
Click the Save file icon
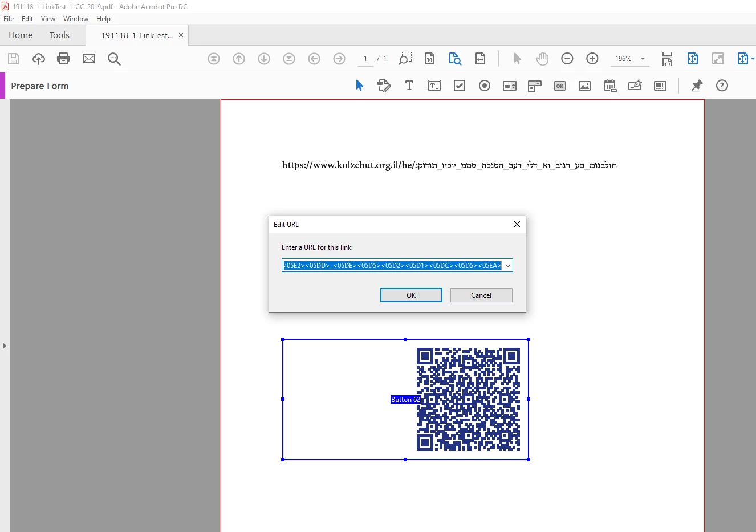coord(14,59)
